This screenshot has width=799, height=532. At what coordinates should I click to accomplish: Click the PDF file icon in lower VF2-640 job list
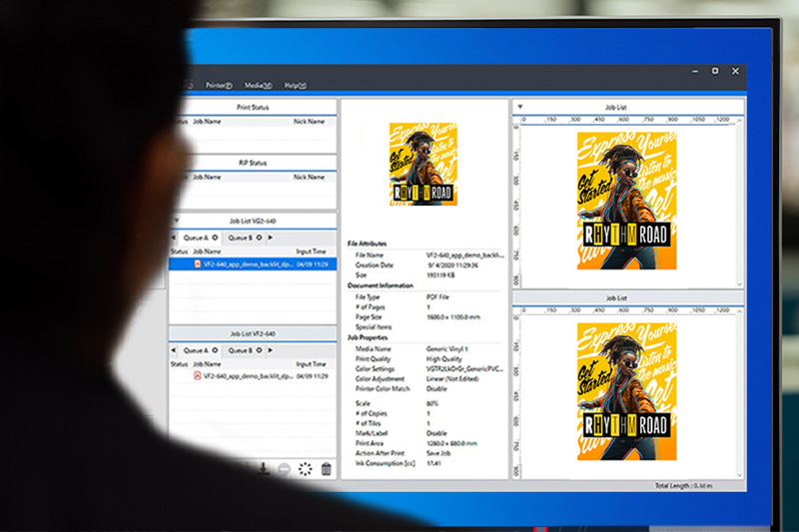[x=198, y=376]
